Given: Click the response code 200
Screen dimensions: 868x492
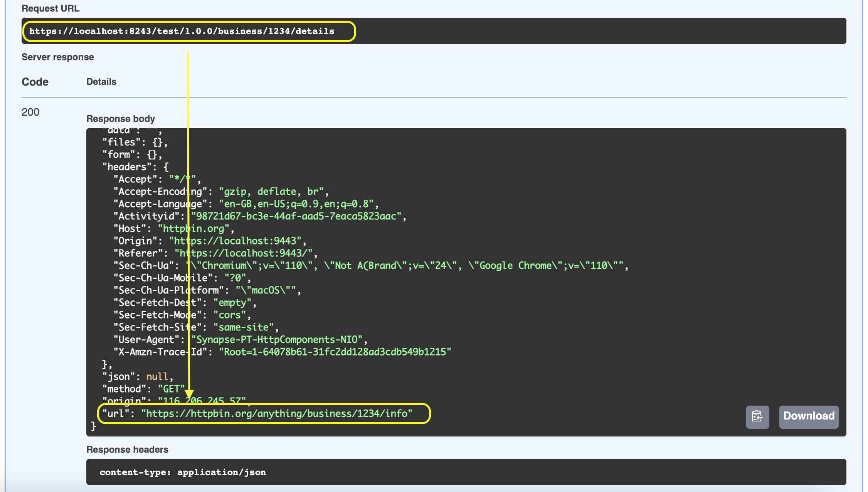Looking at the screenshot, I should pyautogui.click(x=31, y=112).
